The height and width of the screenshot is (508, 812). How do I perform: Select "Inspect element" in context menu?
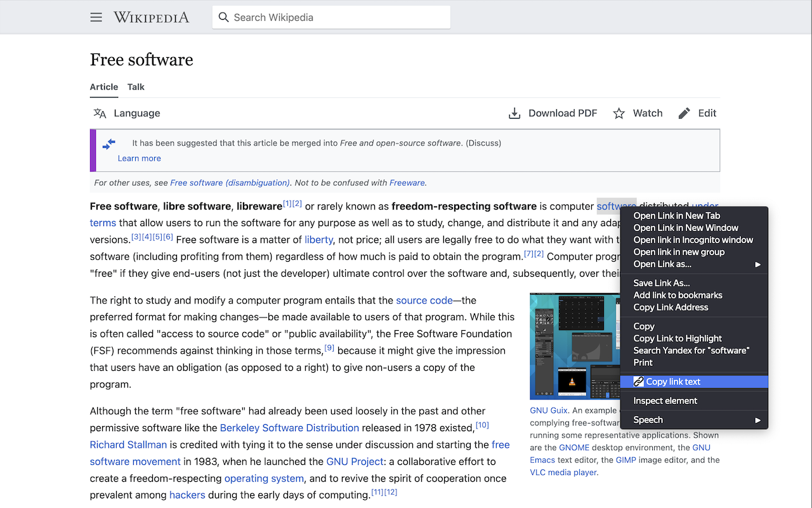click(x=665, y=401)
